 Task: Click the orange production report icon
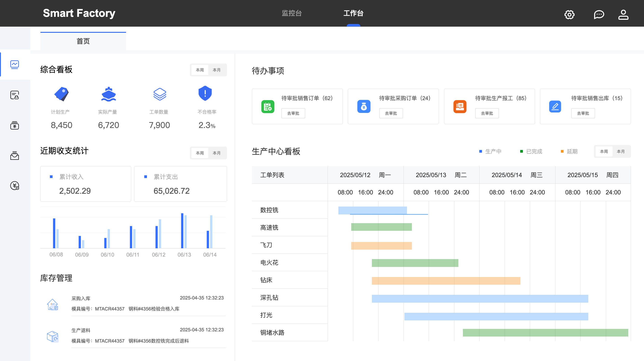coord(460,107)
